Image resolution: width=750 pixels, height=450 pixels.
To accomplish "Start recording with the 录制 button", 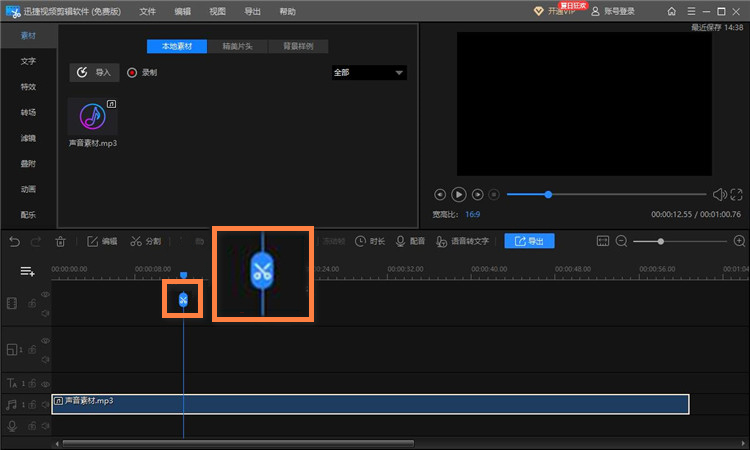I will [142, 73].
